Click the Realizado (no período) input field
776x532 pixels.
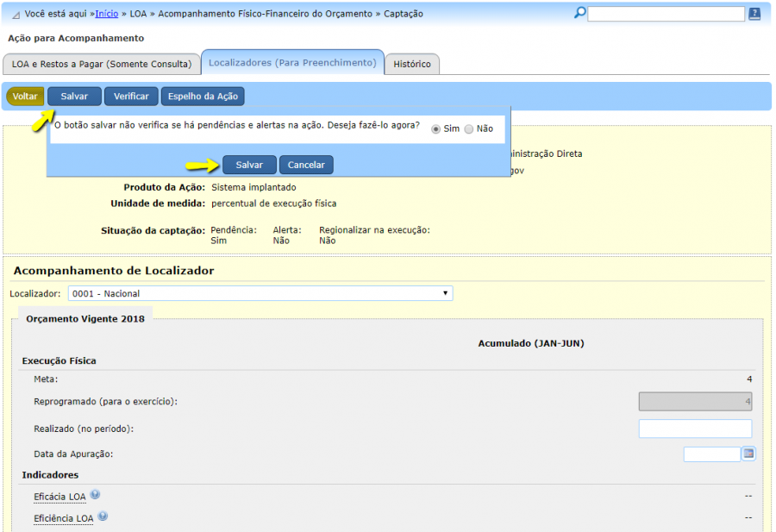pos(695,429)
